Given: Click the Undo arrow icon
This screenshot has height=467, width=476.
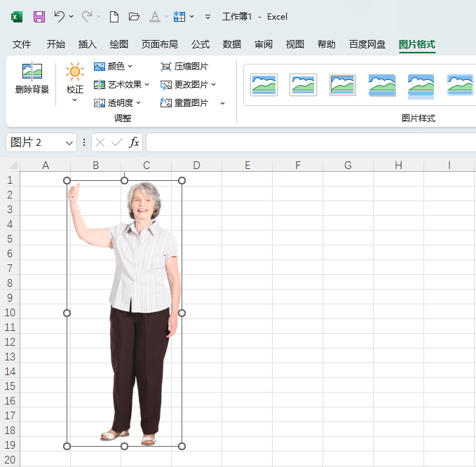Looking at the screenshot, I should 60,16.
